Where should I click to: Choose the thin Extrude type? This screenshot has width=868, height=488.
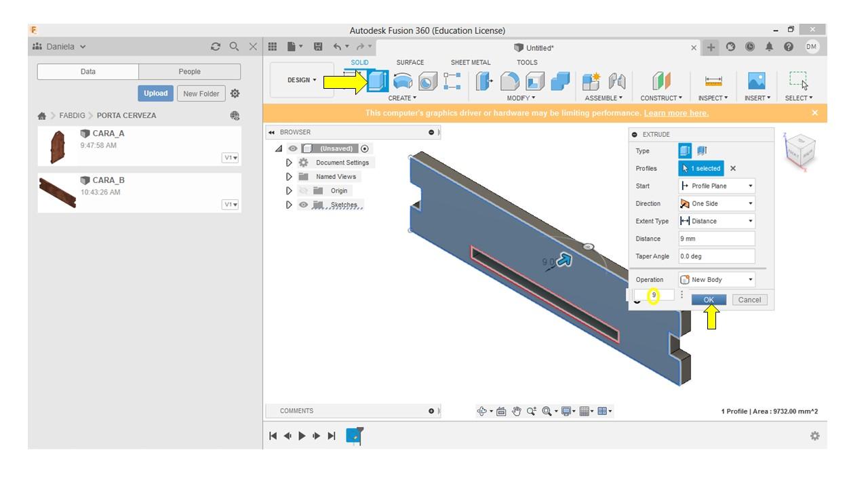[702, 150]
